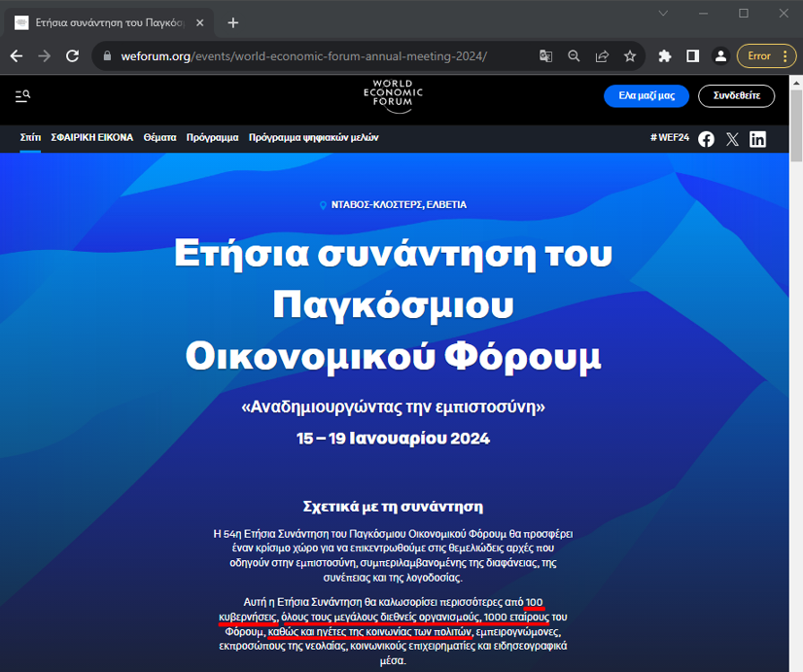803x672 pixels.
Task: Open ΣΦΑΙΡΙΚΗ ΕΙΚΟΝΑ tab
Action: 92,137
